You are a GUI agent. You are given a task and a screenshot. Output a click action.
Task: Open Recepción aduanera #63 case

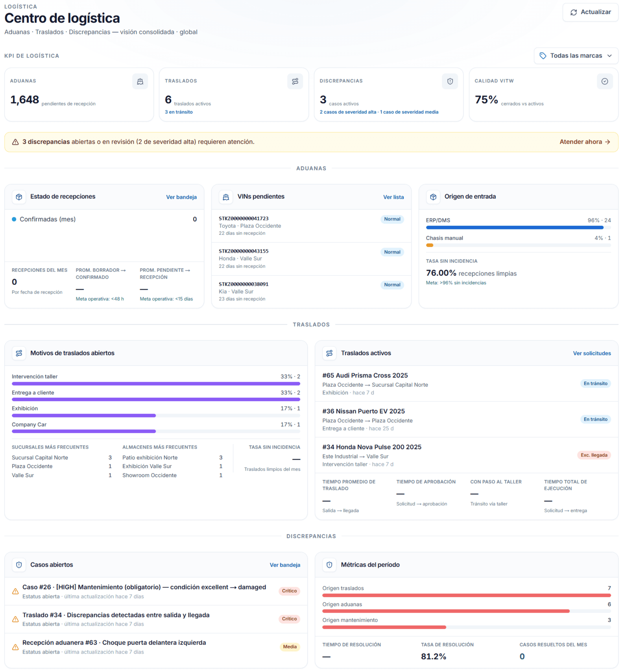point(156,647)
